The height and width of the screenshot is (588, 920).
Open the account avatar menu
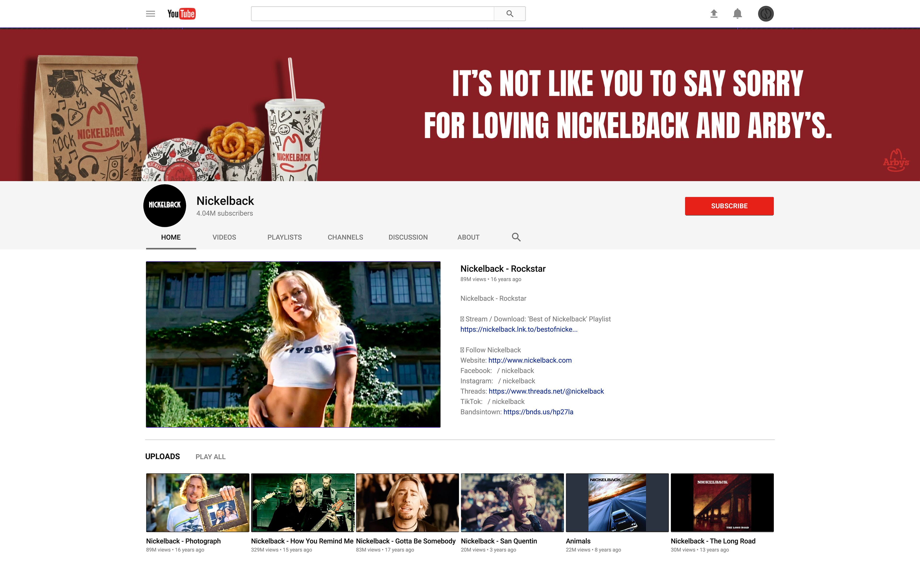[766, 14]
